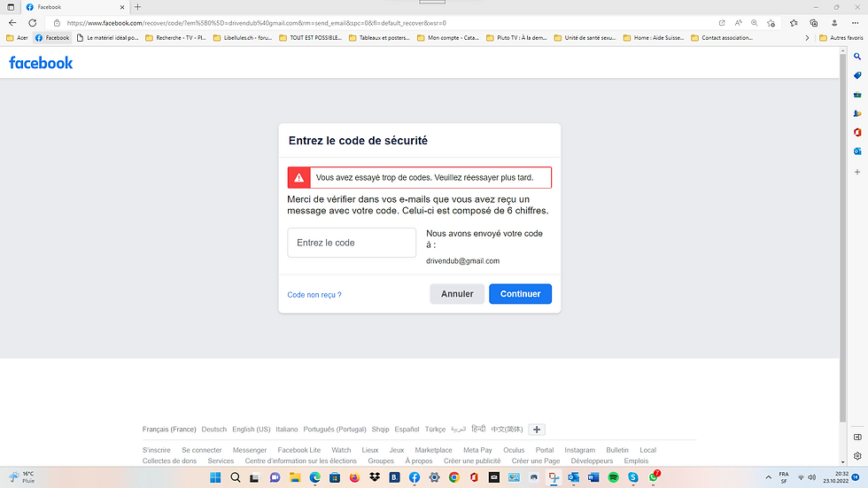868x488 pixels.
Task: Click the 'Code non reçu ?' link
Action: point(314,295)
